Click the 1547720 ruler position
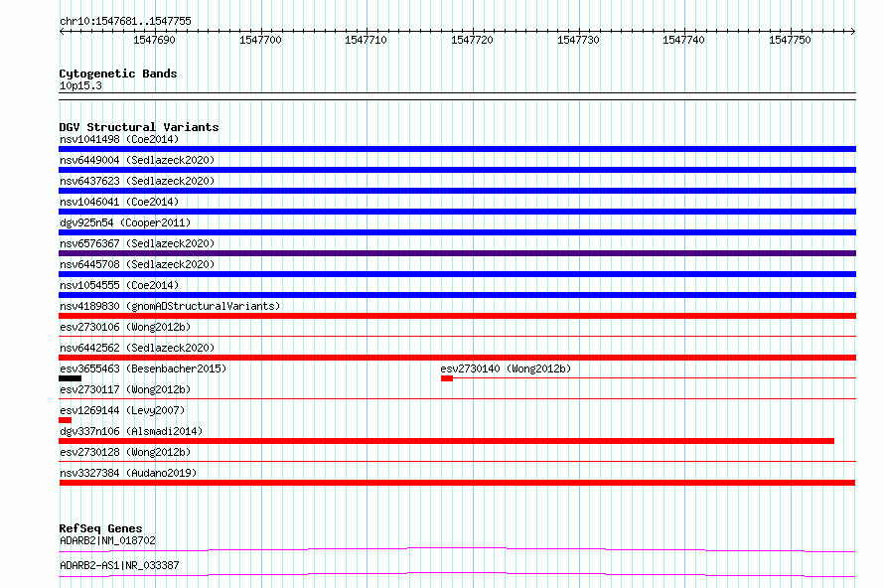The height and width of the screenshot is (588, 884). tap(472, 40)
